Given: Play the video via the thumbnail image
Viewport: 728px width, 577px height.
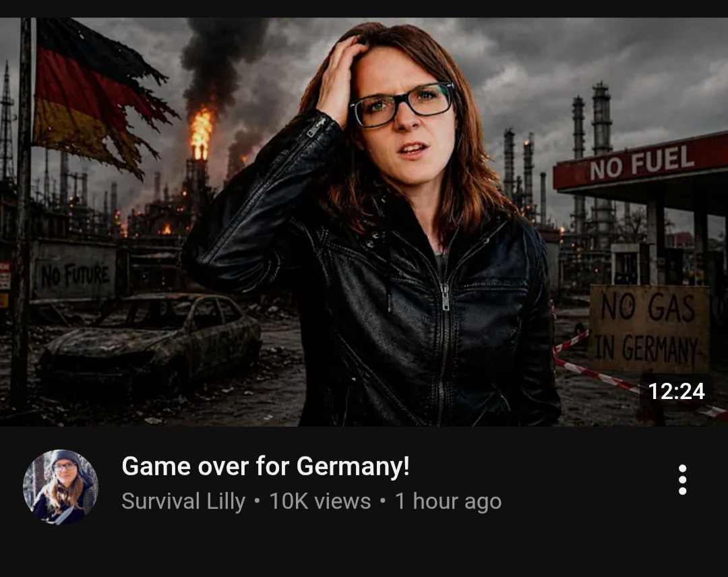Looking at the screenshot, I should click(x=364, y=222).
